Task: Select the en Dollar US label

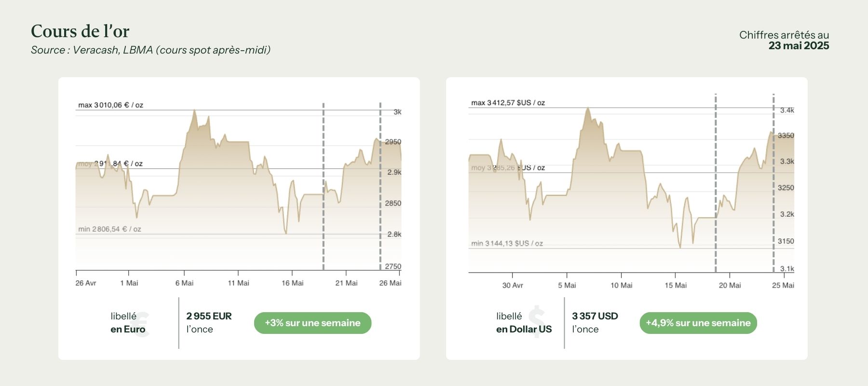Action: tap(524, 330)
